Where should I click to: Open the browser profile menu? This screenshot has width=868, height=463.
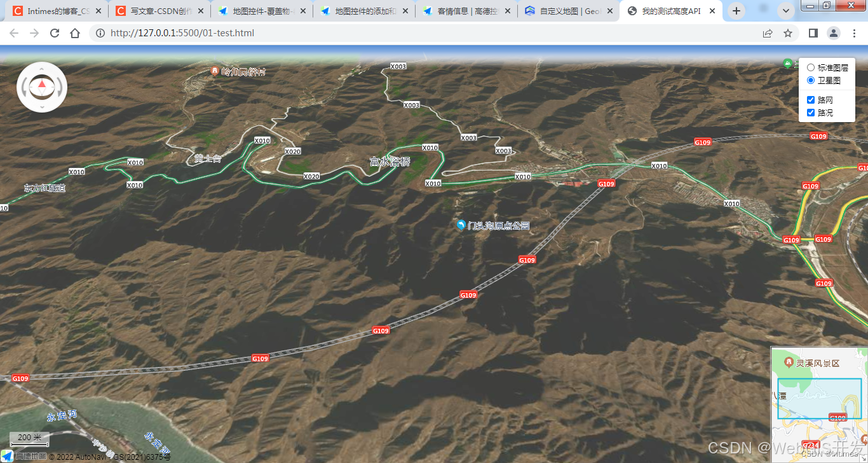(x=833, y=33)
